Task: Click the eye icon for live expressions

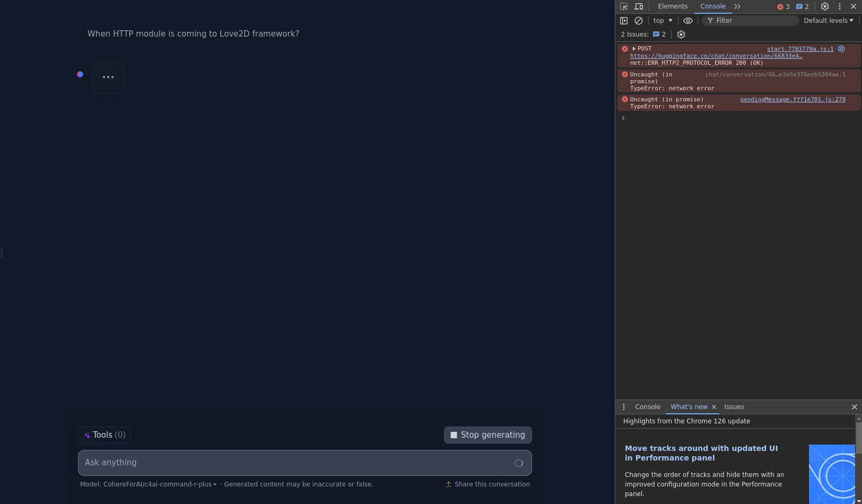Action: click(x=688, y=21)
